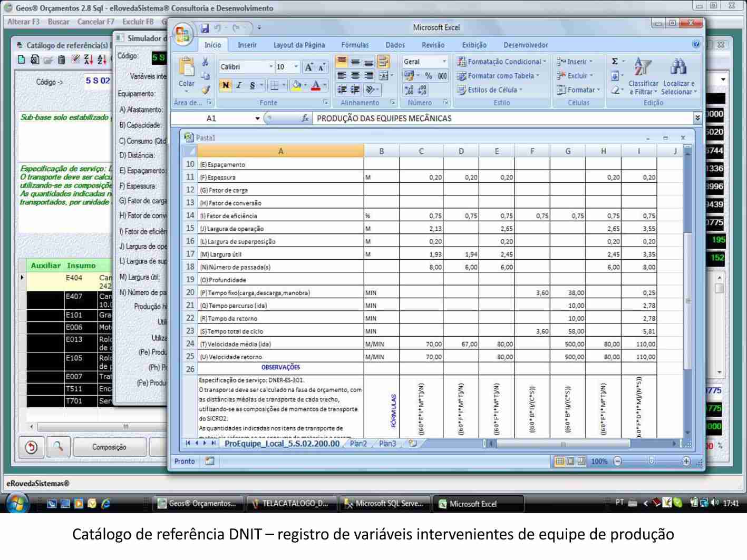Switch to Microsoft SQL Server taskbar button
747x560 pixels.
pos(385,504)
